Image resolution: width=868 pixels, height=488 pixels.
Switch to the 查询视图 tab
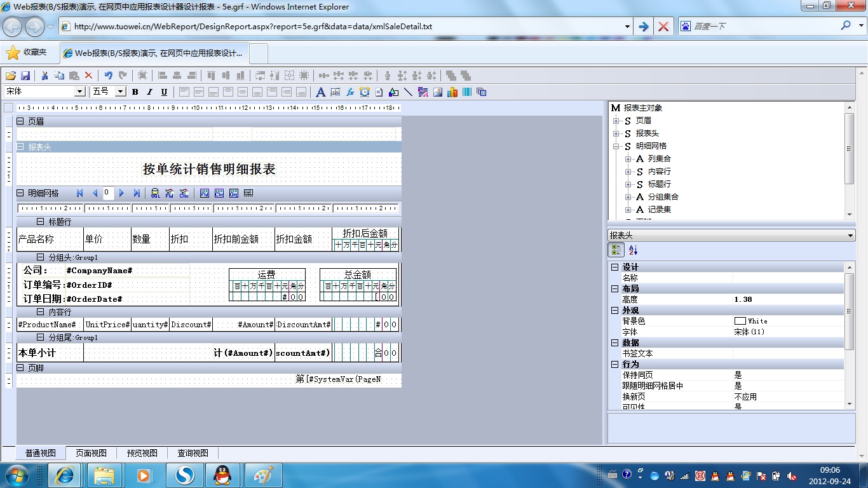(193, 453)
